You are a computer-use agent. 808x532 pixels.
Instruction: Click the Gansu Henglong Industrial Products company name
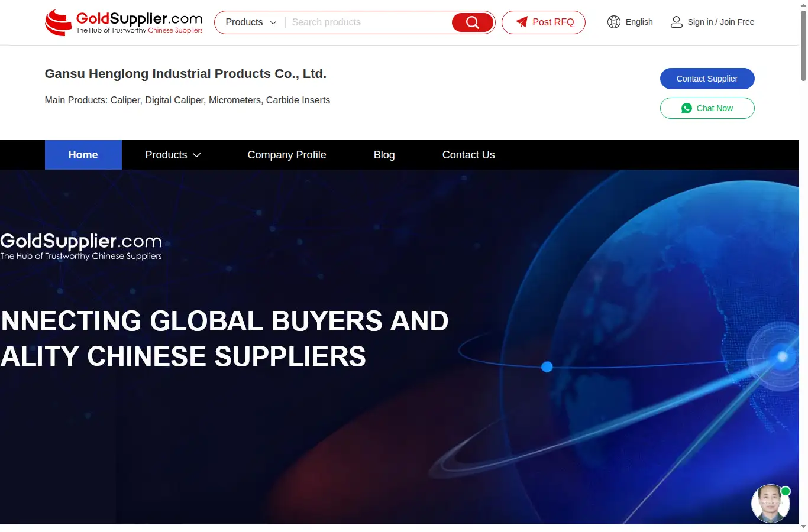pos(186,74)
